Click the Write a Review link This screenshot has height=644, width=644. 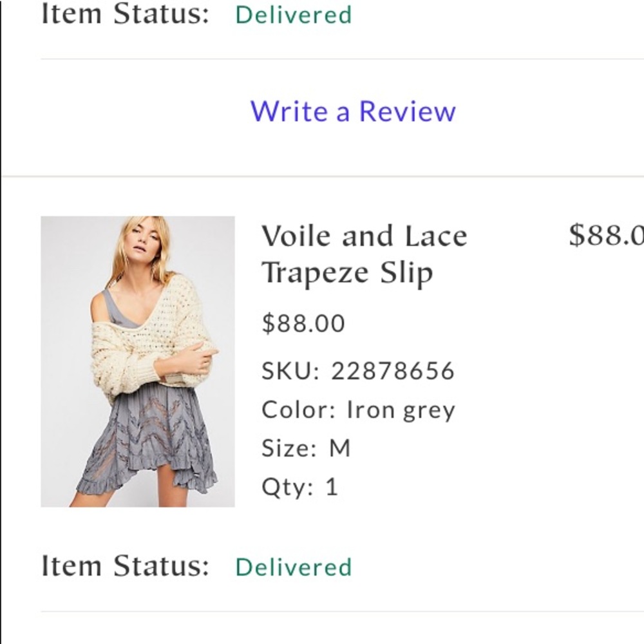click(x=355, y=111)
